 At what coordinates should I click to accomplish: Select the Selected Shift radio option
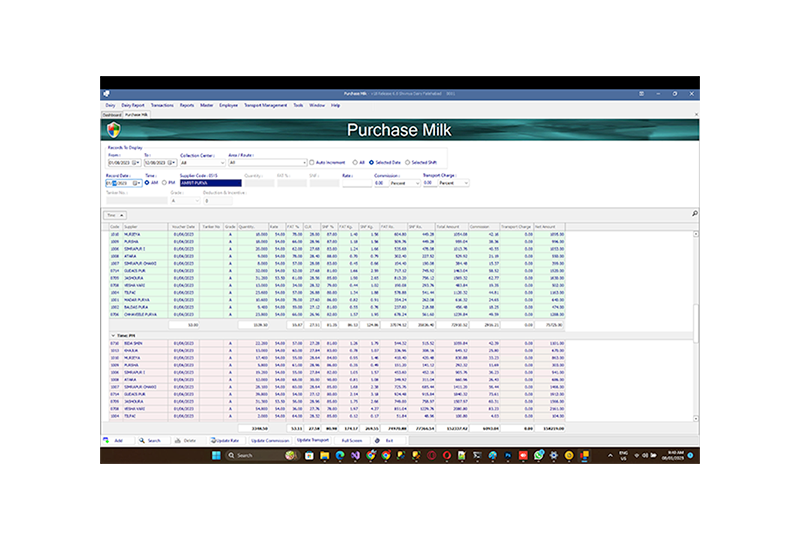click(407, 162)
